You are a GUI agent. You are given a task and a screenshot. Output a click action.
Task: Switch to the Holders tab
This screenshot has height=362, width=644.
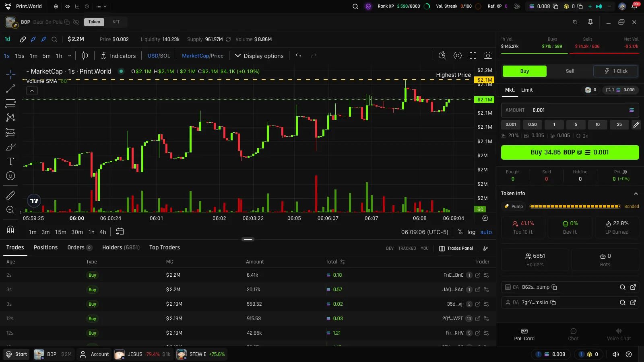point(121,247)
